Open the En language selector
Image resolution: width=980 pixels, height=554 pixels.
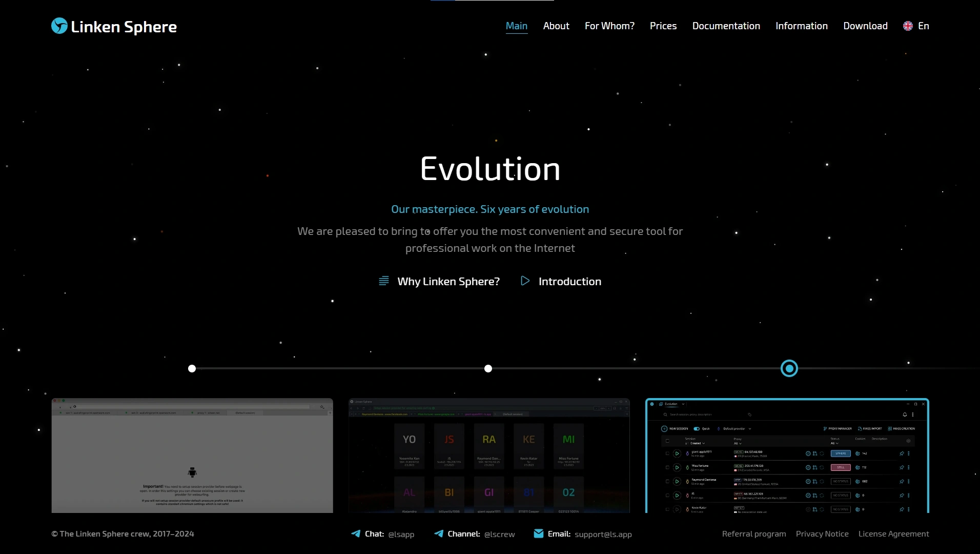(x=916, y=26)
